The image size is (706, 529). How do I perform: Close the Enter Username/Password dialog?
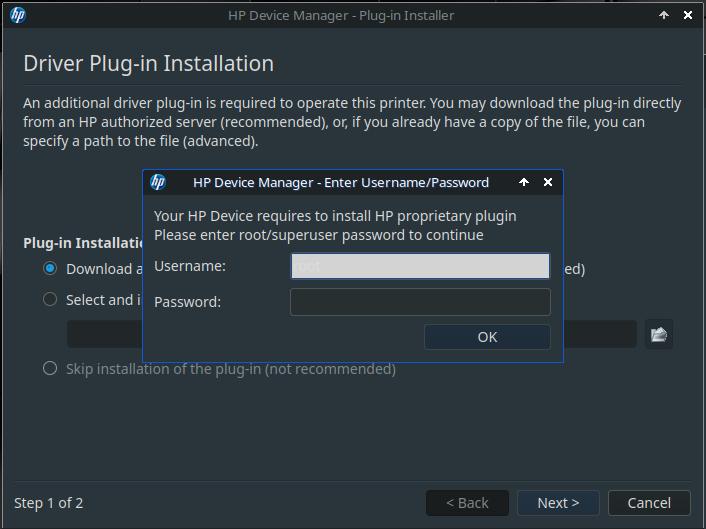click(x=548, y=182)
